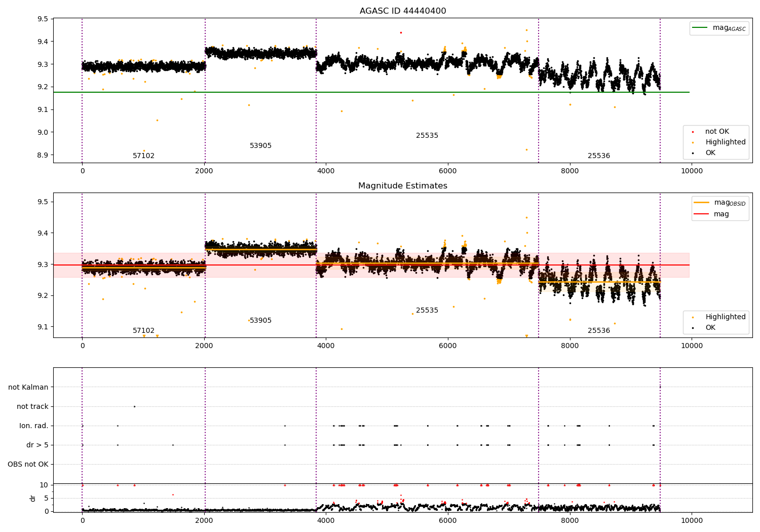Click obsid label 53905 in Magnitude Estimates plot
Screen dimensions: 760x532
click(260, 321)
